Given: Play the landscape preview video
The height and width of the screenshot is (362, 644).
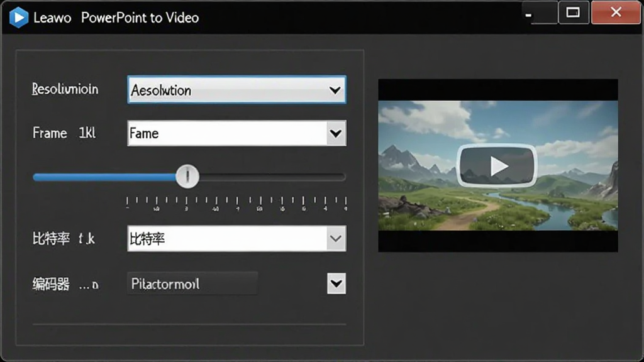Looking at the screenshot, I should [497, 165].
